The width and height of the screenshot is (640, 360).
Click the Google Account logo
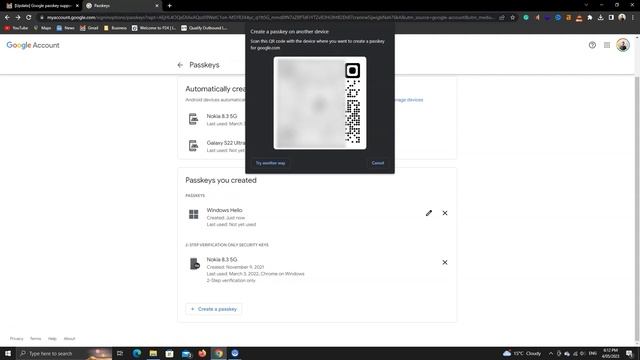33,45
